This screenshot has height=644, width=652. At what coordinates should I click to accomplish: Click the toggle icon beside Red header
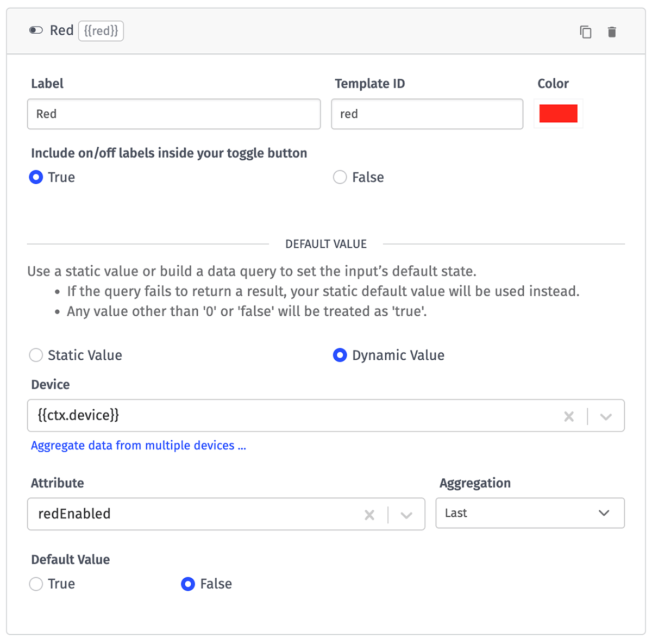tap(36, 30)
